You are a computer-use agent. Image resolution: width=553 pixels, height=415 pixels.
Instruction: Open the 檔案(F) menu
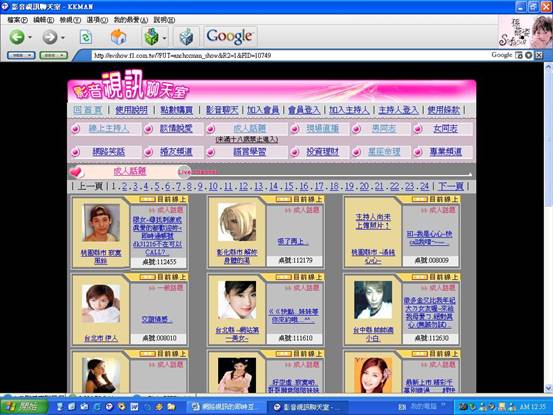pyautogui.click(x=17, y=20)
